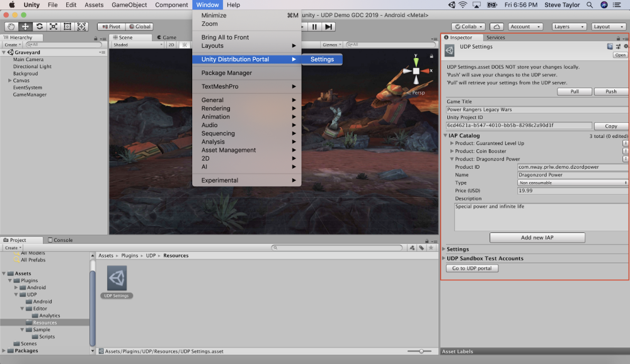This screenshot has width=630, height=364.
Task: Toggle Global handle rotation
Action: (139, 26)
